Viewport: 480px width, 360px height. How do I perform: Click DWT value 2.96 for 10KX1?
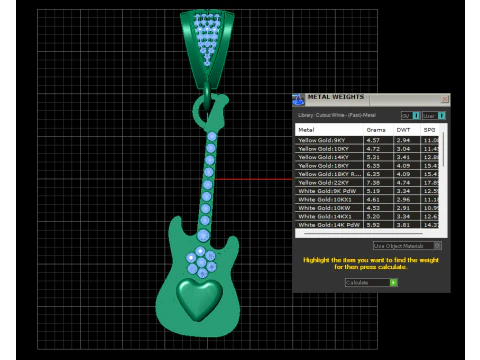pos(403,200)
